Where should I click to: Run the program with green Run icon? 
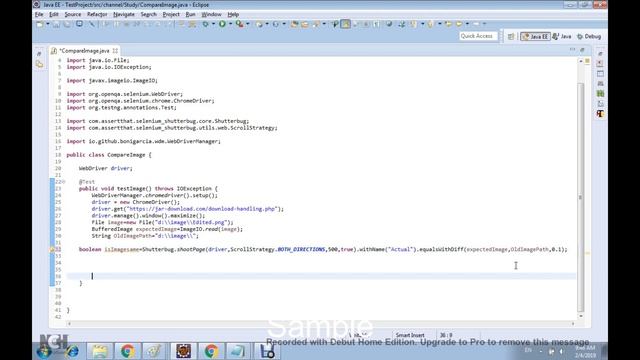click(222, 24)
